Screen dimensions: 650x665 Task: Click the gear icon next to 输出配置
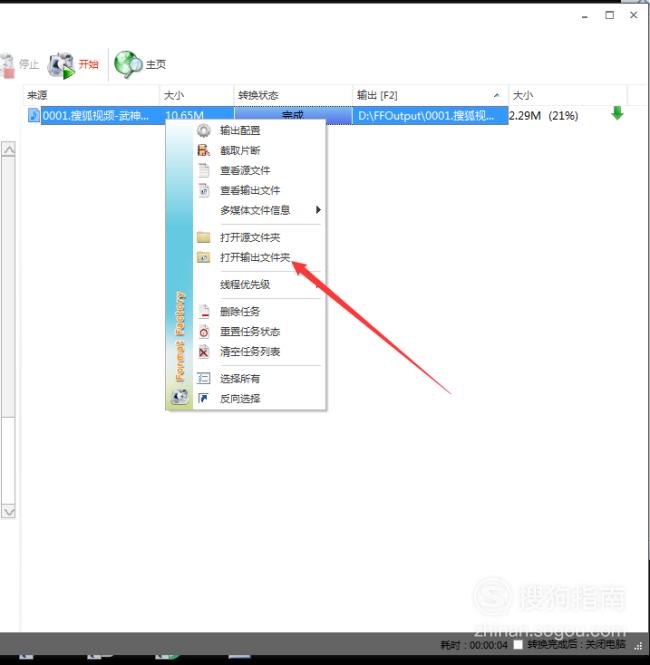click(204, 130)
